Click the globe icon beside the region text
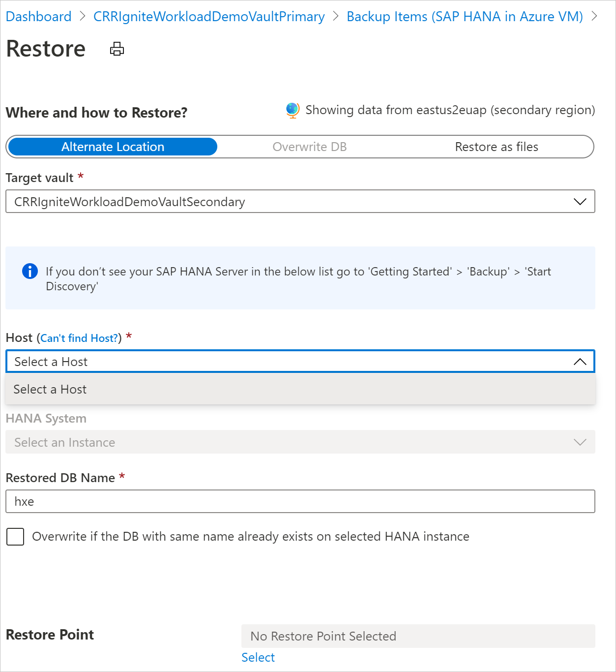The width and height of the screenshot is (616, 672). point(292,110)
